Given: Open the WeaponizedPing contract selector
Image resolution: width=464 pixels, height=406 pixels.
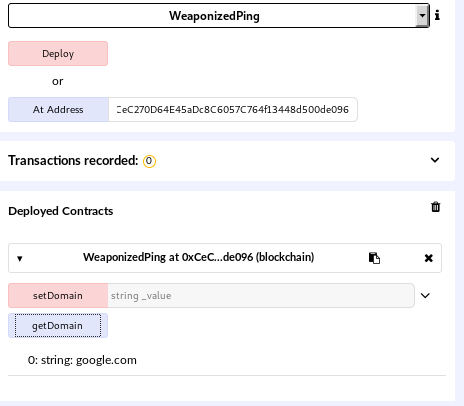Looking at the screenshot, I should click(x=219, y=16).
